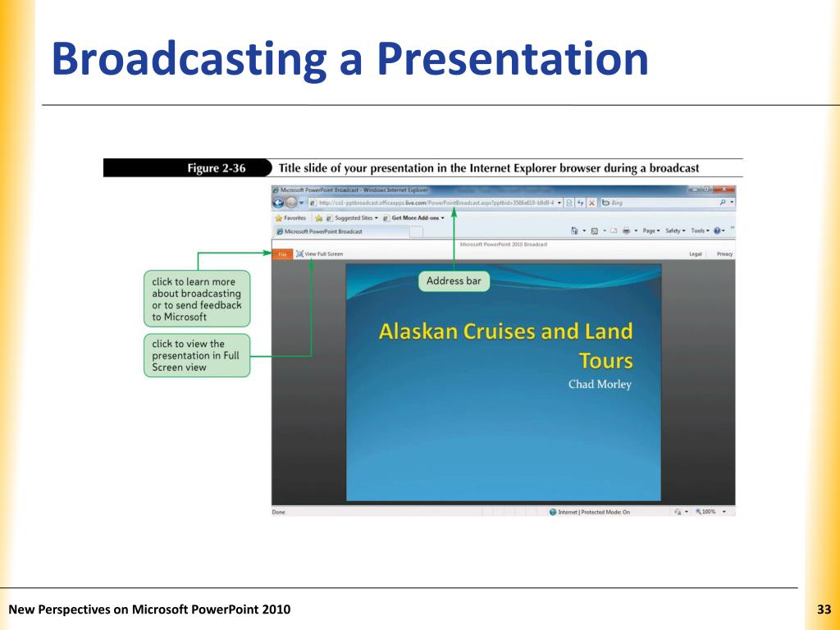Screen dimensions: 840x630
Task: Open Get More Add-ons link
Action: 413,218
